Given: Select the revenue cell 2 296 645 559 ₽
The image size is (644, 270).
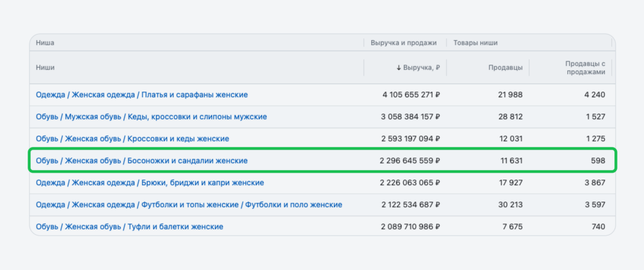Looking at the screenshot, I should [409, 161].
